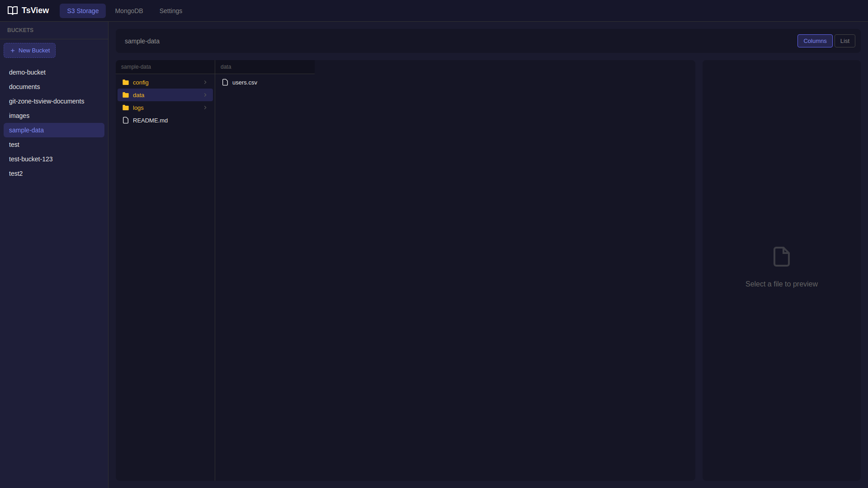
Task: Open the demo-bucket bucket
Action: tap(27, 72)
